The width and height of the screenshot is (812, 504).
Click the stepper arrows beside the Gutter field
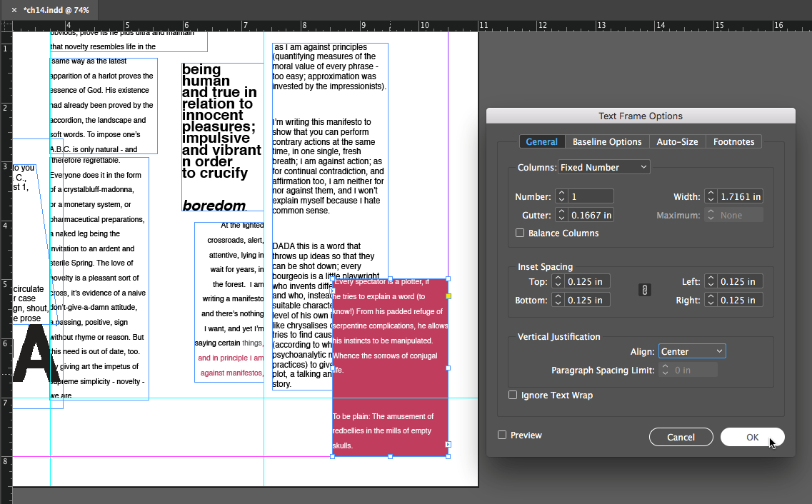point(561,215)
